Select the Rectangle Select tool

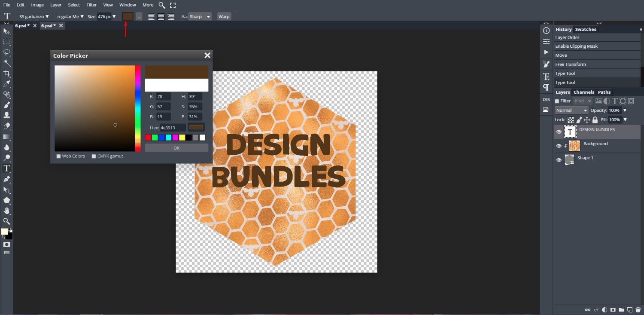(7, 42)
